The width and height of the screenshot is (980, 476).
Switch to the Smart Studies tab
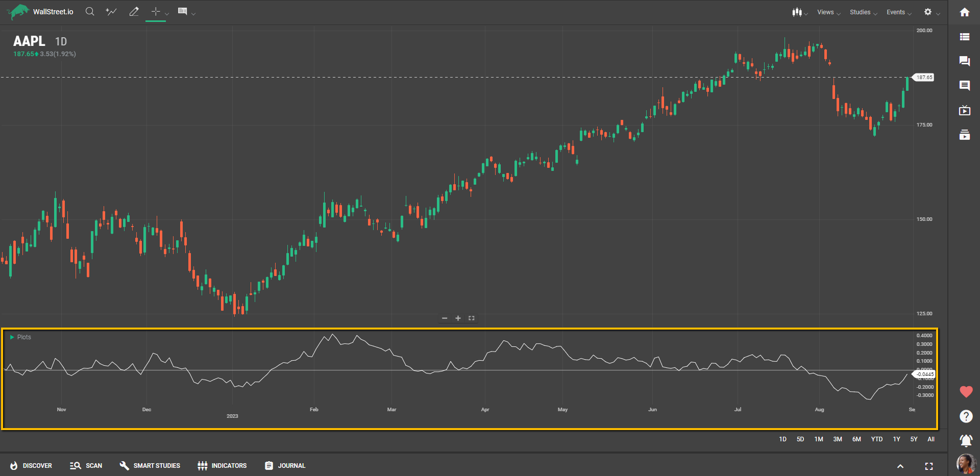click(150, 466)
